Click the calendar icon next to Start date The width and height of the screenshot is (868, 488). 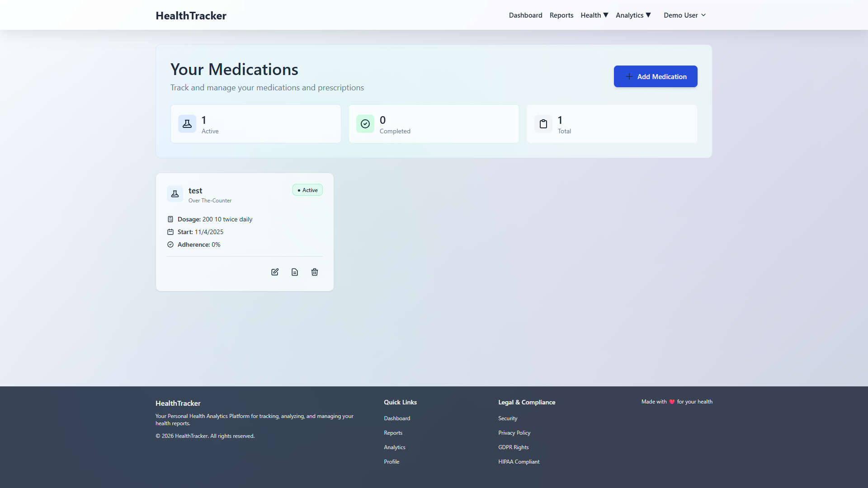click(170, 232)
